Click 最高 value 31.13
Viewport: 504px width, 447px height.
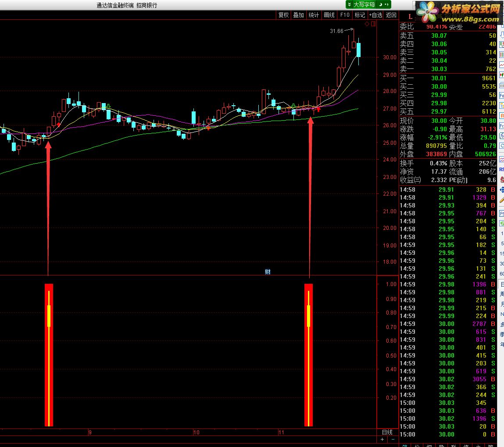[488, 129]
